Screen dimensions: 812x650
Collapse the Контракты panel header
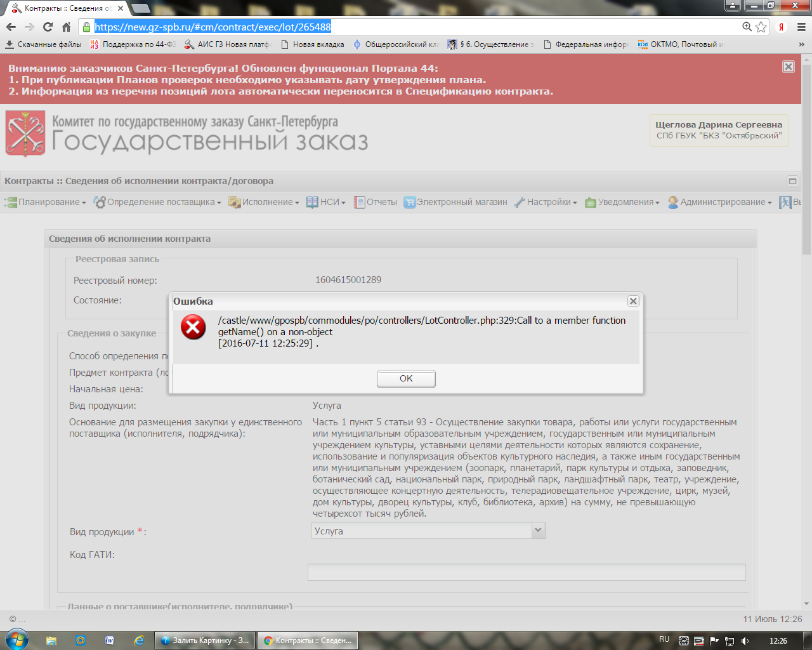[x=792, y=181]
